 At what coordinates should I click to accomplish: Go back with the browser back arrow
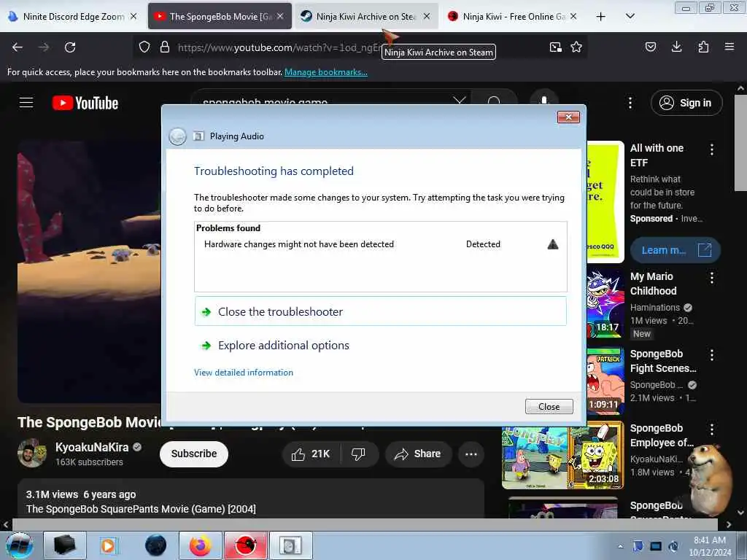click(x=18, y=47)
